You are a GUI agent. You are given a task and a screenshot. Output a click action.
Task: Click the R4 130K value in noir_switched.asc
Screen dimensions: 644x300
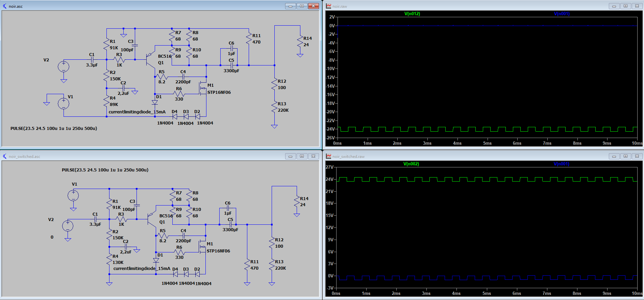(x=118, y=263)
